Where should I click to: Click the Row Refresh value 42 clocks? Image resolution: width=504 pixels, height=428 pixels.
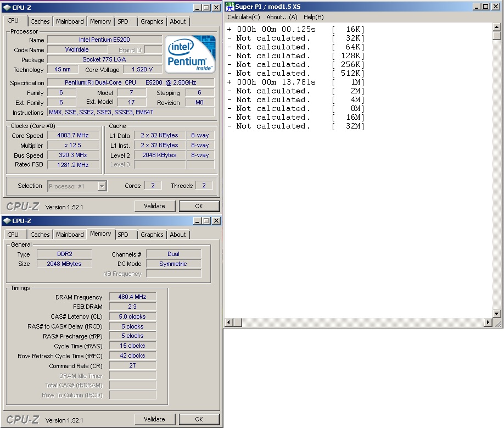pos(132,356)
